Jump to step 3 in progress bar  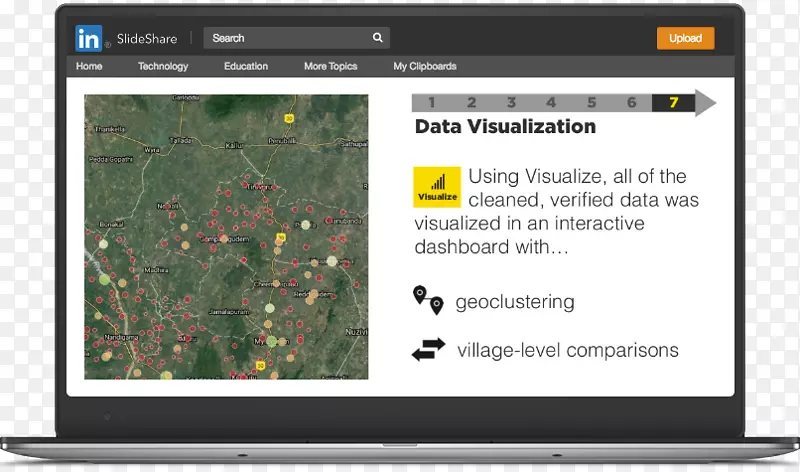511,102
